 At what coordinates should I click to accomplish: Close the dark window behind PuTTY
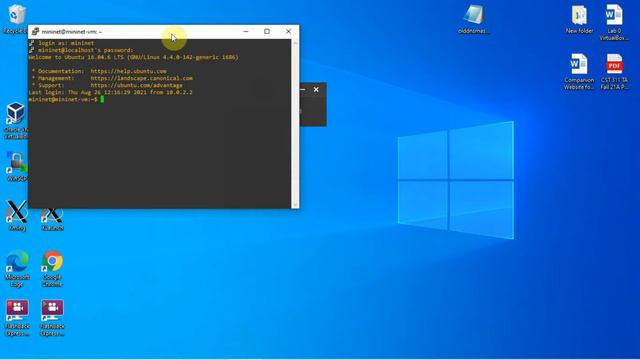click(316, 89)
